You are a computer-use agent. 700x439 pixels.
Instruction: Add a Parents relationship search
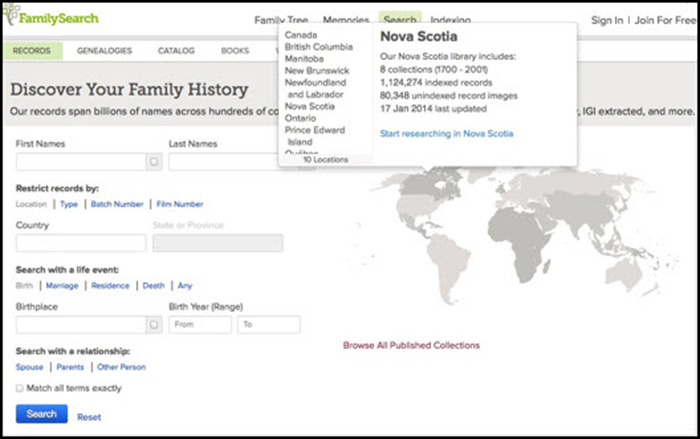coord(70,367)
